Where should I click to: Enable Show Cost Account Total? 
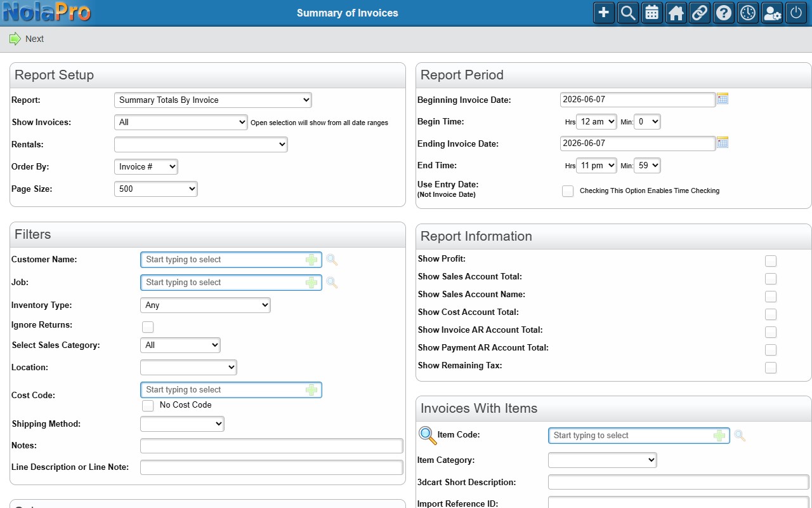tap(771, 314)
